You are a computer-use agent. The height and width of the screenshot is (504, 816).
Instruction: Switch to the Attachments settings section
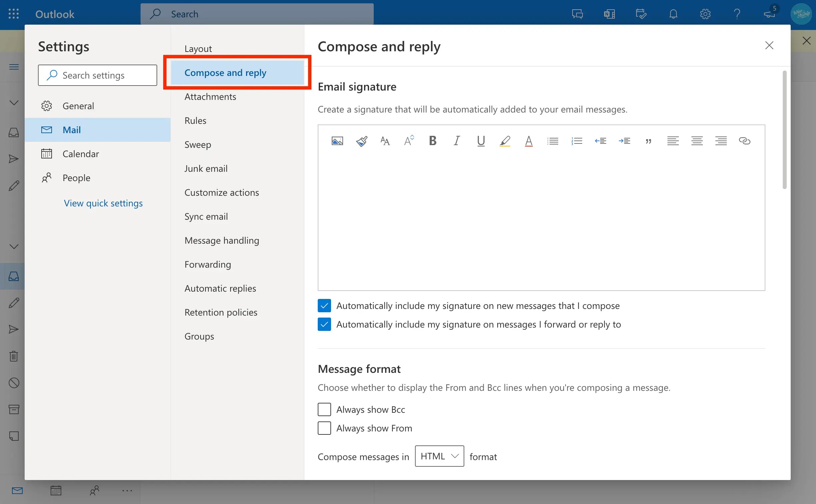click(x=210, y=96)
